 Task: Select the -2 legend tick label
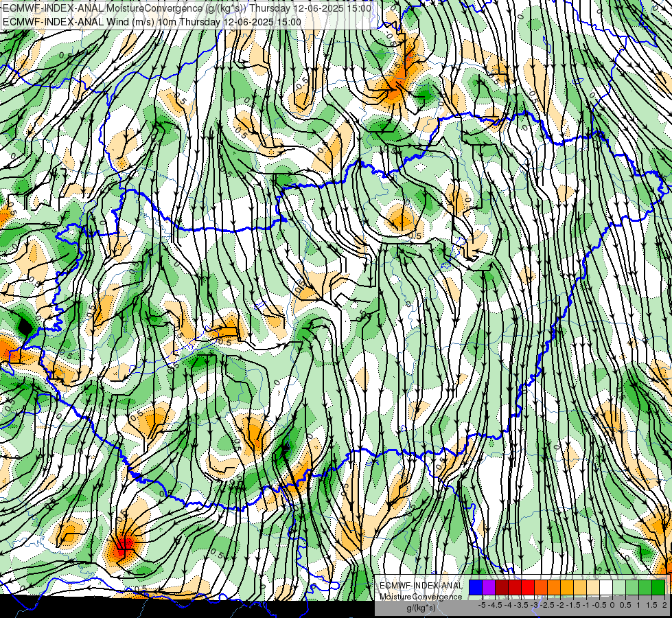point(561,605)
